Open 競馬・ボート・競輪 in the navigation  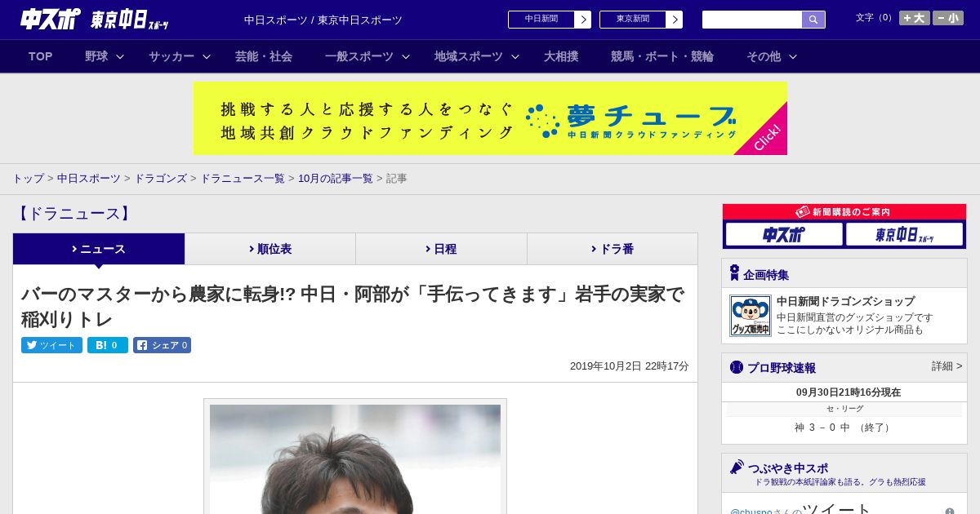pos(662,56)
